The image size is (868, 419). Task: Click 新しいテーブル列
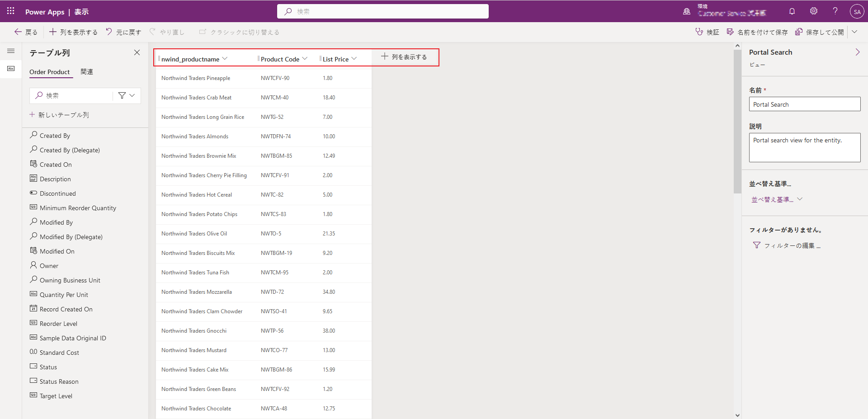tap(59, 115)
